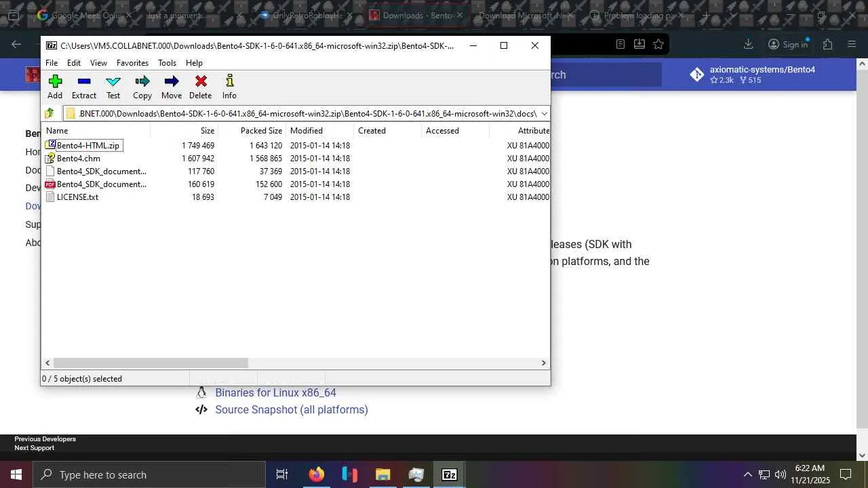Sort files by Size column

click(184, 131)
